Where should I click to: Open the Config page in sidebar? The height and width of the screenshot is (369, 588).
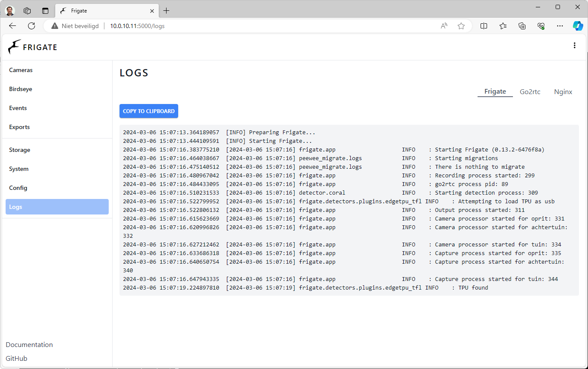(x=18, y=188)
